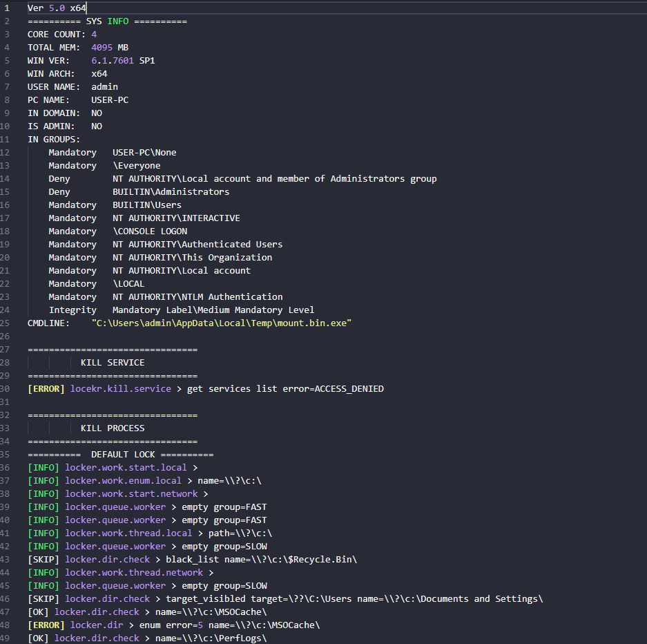Click "NO" on the IS ADMIN line
Viewport: 647px width, 644px height.
pos(97,126)
